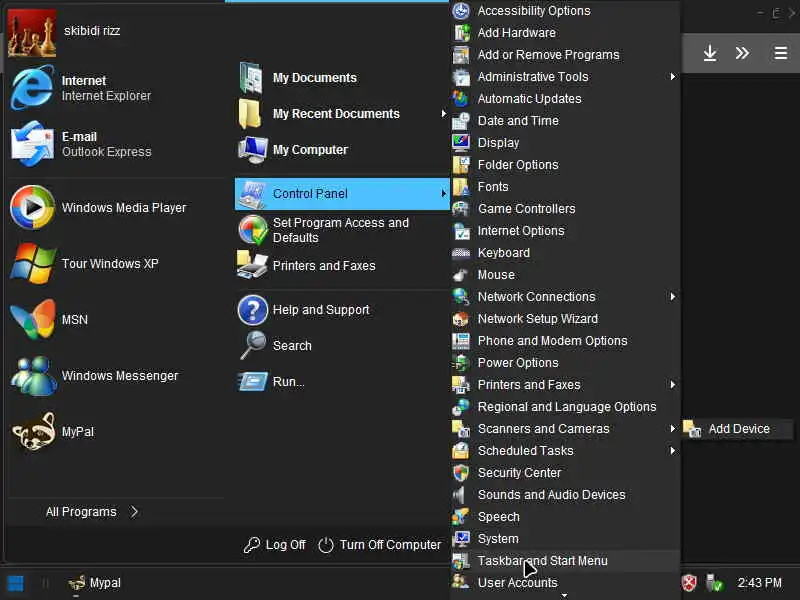Click the 2:43 PM taskbar clock
The height and width of the screenshot is (600, 800).
pyautogui.click(x=759, y=583)
